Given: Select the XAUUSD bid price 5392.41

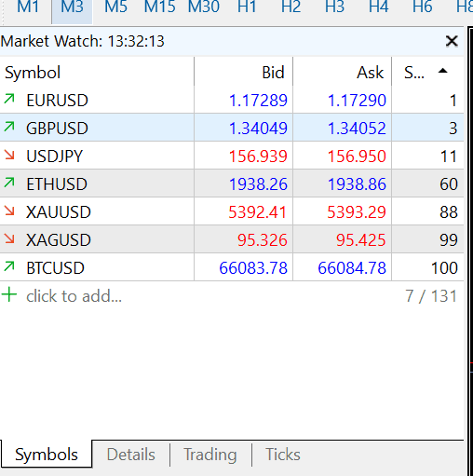Looking at the screenshot, I should click(257, 212).
